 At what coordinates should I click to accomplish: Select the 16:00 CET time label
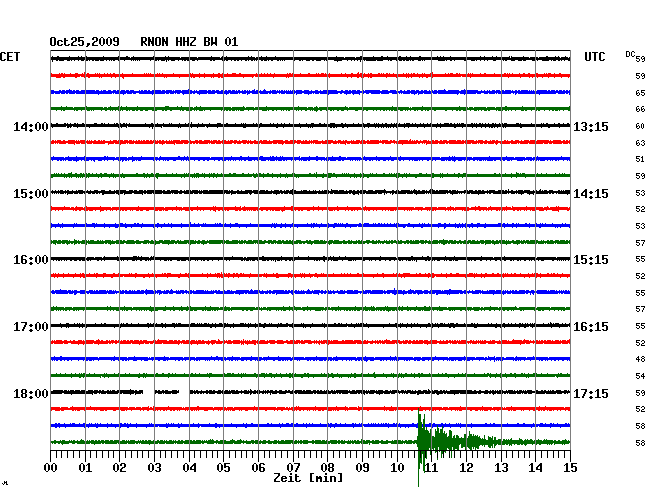coord(31,260)
